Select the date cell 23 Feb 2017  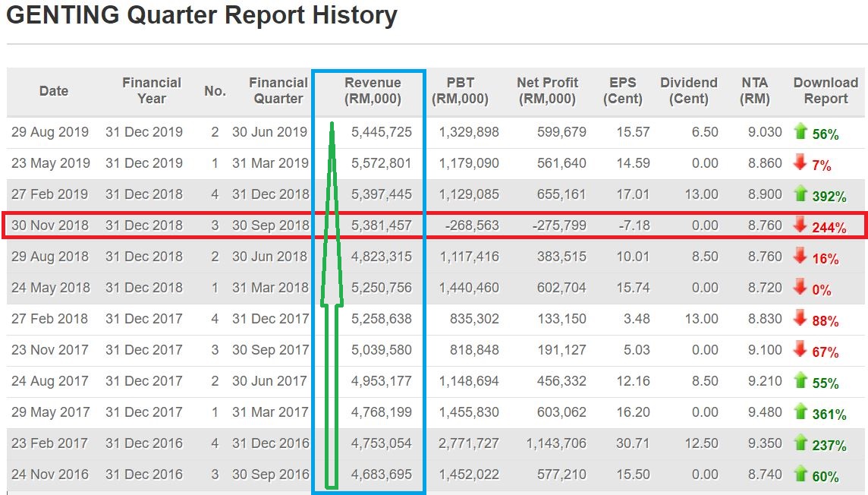coord(49,443)
